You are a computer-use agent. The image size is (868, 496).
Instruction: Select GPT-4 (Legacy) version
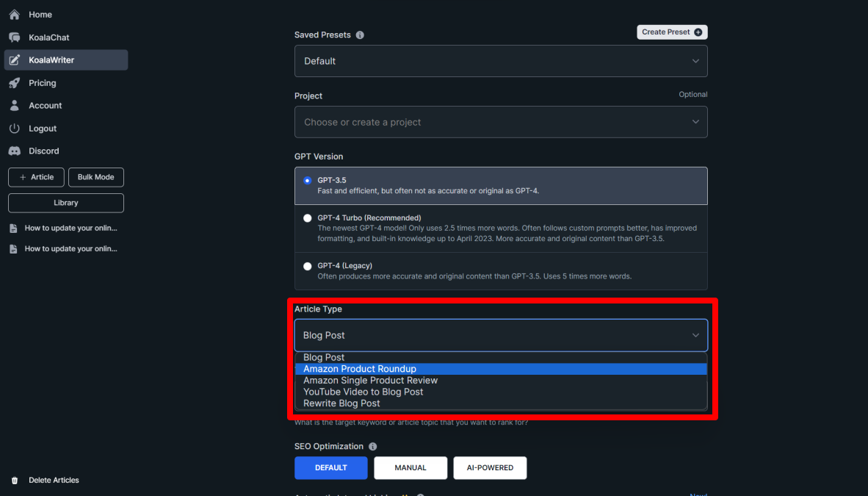coord(307,266)
